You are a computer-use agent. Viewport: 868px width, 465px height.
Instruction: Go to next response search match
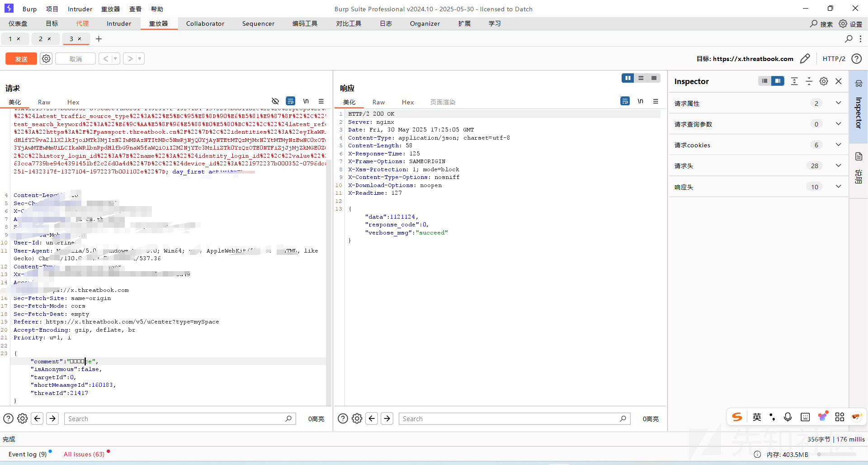[387, 418]
